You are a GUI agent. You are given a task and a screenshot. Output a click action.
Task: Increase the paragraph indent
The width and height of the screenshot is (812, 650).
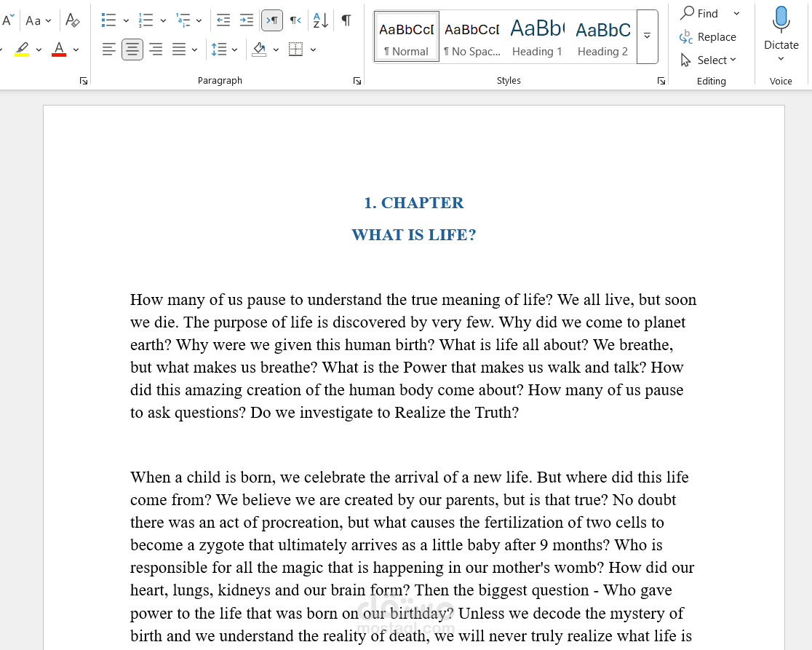click(x=247, y=20)
